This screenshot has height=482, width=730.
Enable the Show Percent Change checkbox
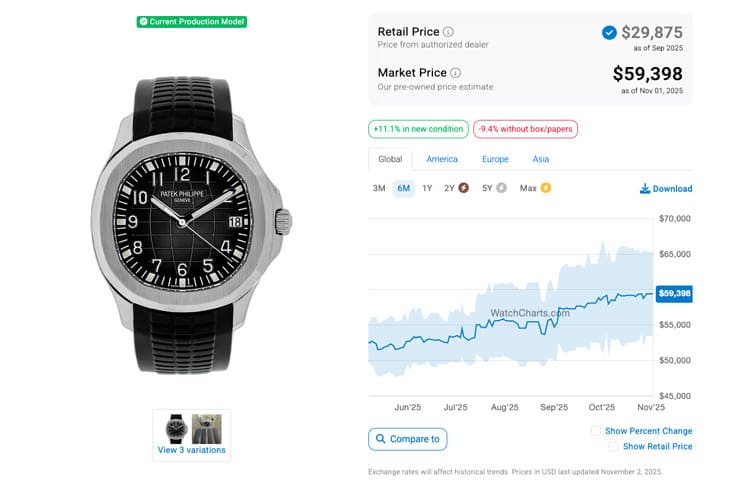coord(596,431)
